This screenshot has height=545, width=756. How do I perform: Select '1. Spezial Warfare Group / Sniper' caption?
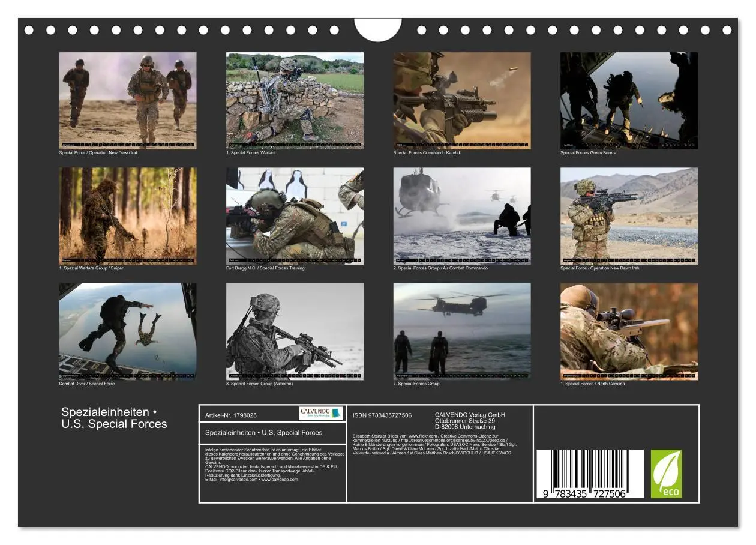point(91,268)
